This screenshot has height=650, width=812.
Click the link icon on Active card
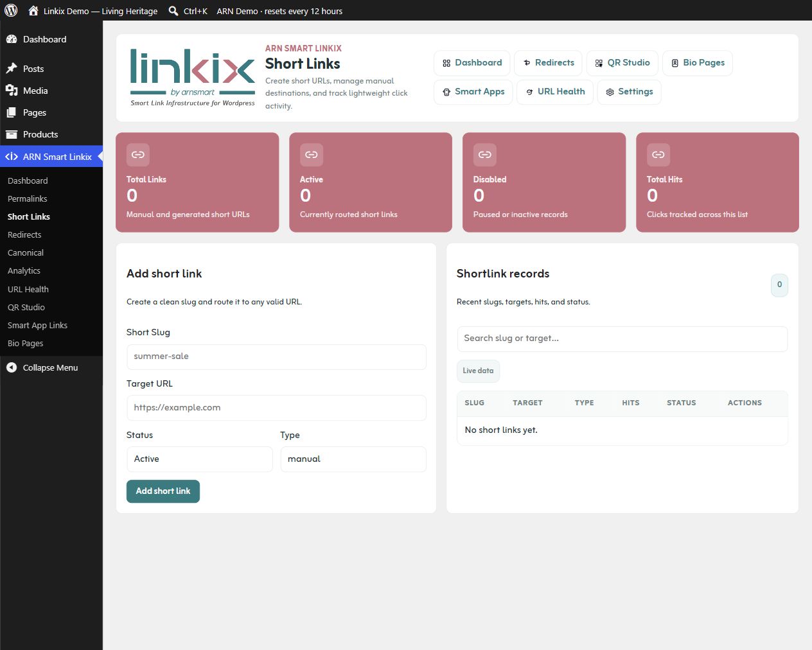[x=312, y=155]
